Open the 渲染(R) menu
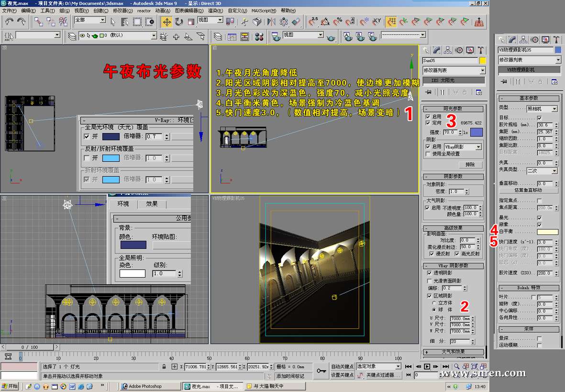Screen dimensions: 565x392 pyautogui.click(x=215, y=11)
